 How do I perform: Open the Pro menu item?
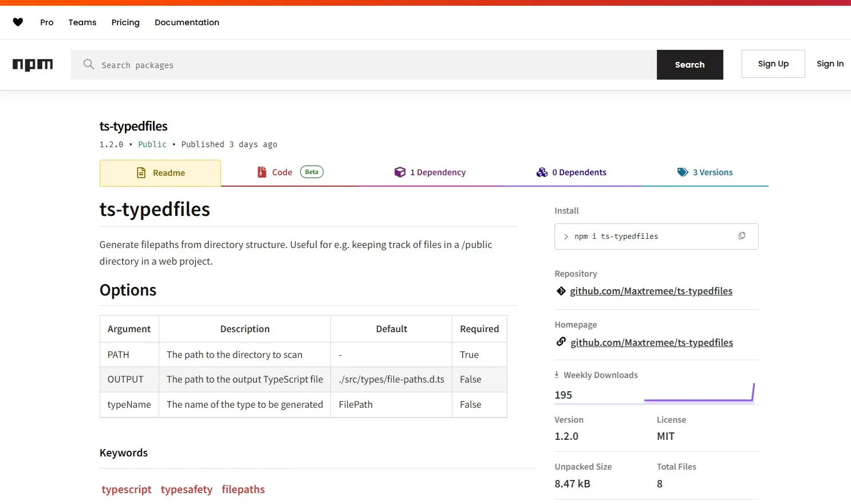pos(47,22)
